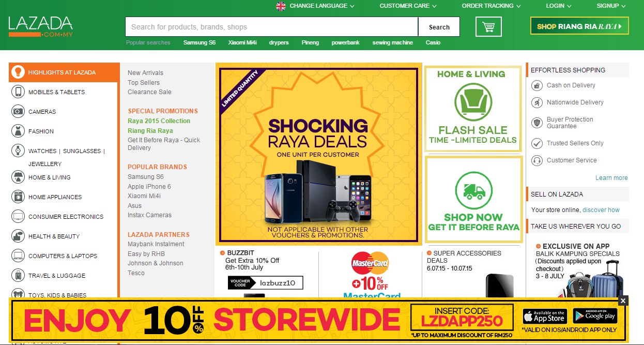This screenshot has width=644, height=345.
Task: Open the Login menu
Action: [559, 6]
